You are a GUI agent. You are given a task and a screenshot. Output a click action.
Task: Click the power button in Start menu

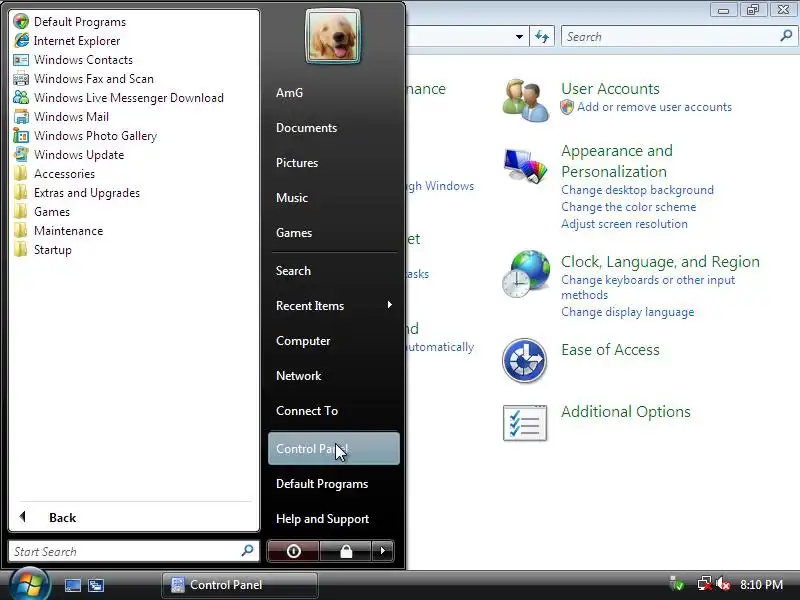click(x=293, y=551)
